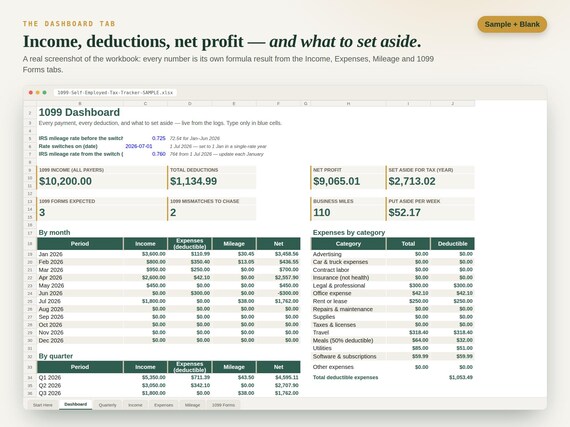Select the Office expense category row
570x427 pixels.
point(393,293)
